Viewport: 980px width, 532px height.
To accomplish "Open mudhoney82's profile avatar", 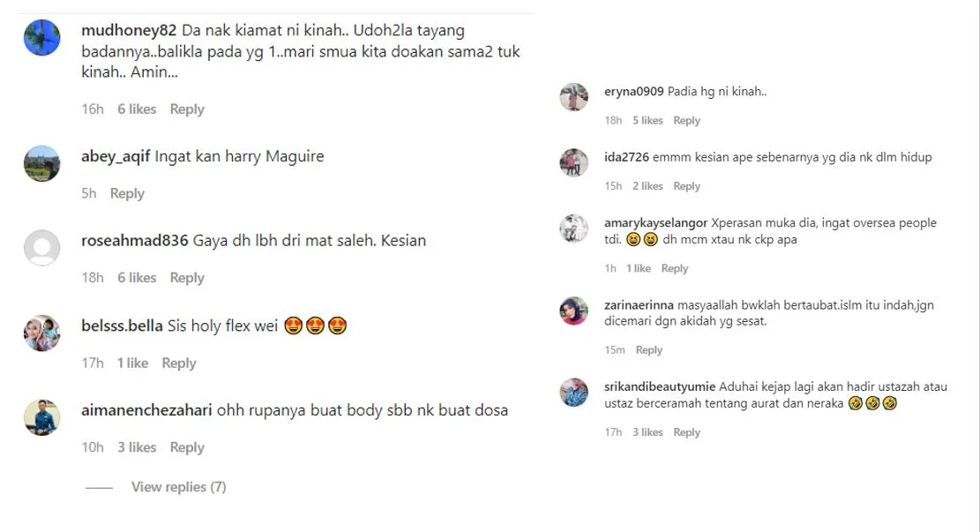I will click(x=41, y=38).
